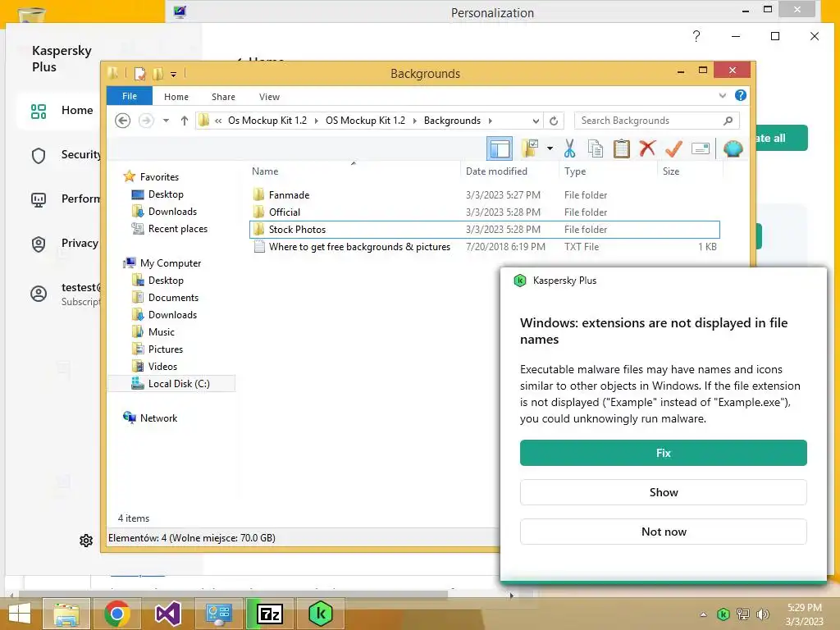Viewport: 840px width, 630px height.
Task: Click the New folder icon in title bar
Action: [157, 73]
